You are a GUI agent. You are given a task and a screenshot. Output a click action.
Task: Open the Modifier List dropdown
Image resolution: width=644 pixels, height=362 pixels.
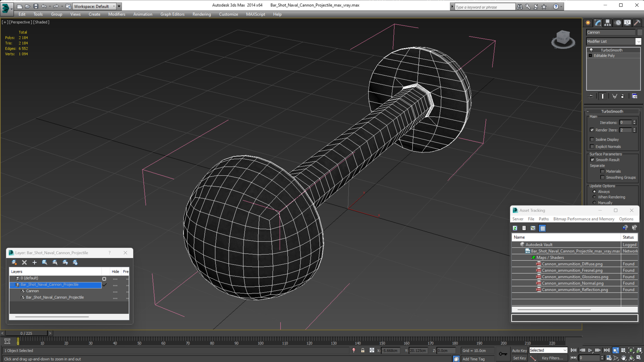pos(639,41)
